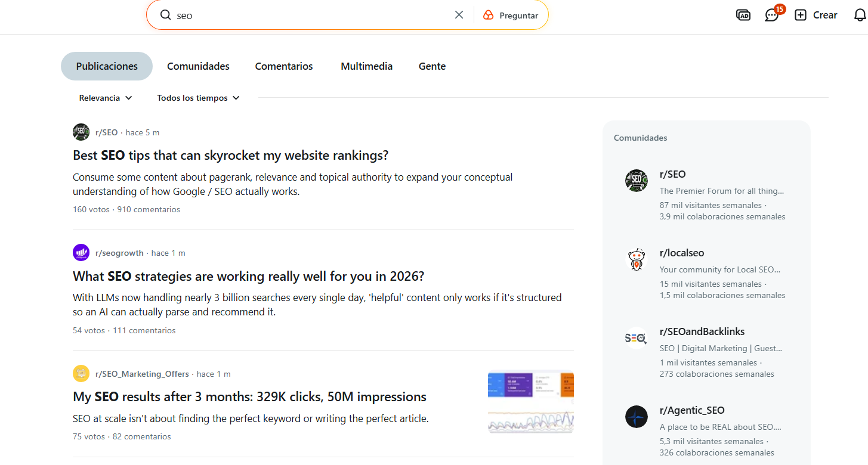Click 'Your community for Local SEO...' description

tap(720, 269)
